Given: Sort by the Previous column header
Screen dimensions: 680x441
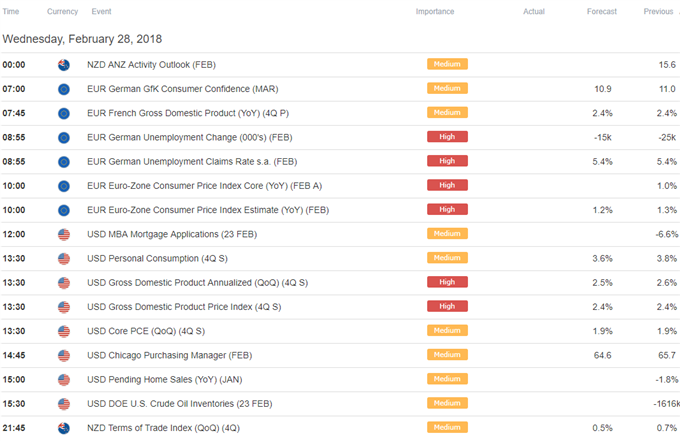Looking at the screenshot, I should click(x=658, y=12).
